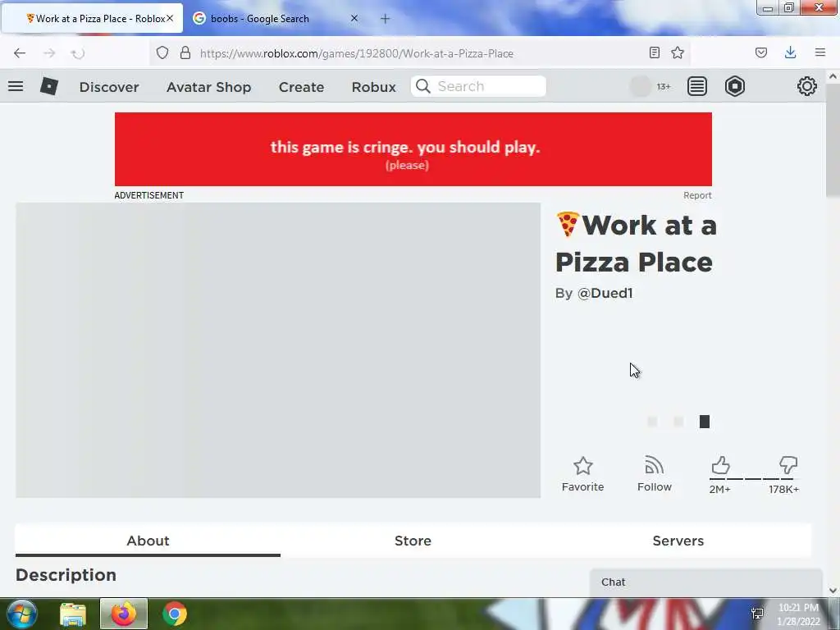Viewport: 840px width, 630px height.
Task: Open Windows Explorer from taskbar
Action: click(73, 614)
